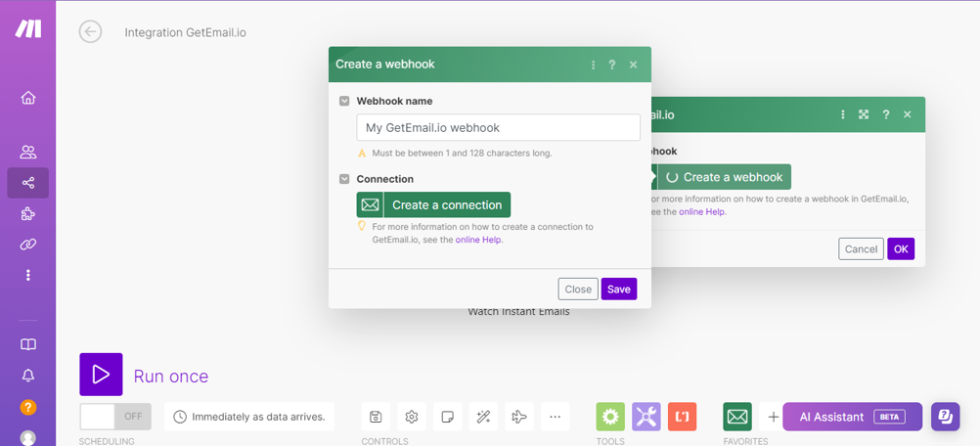Click the Make logo in sidebar
The image size is (980, 446).
pyautogui.click(x=28, y=28)
